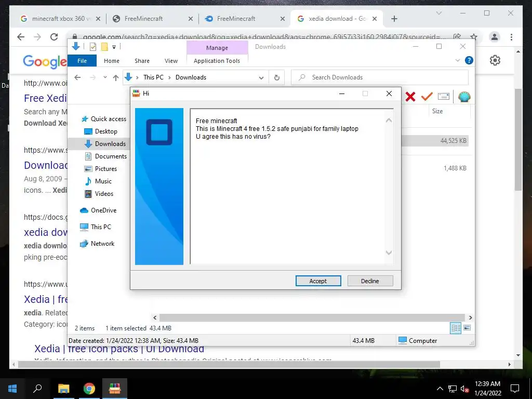Click the Explorer horizontal scrollbar
Screen dimensions: 532x399
coord(312,317)
